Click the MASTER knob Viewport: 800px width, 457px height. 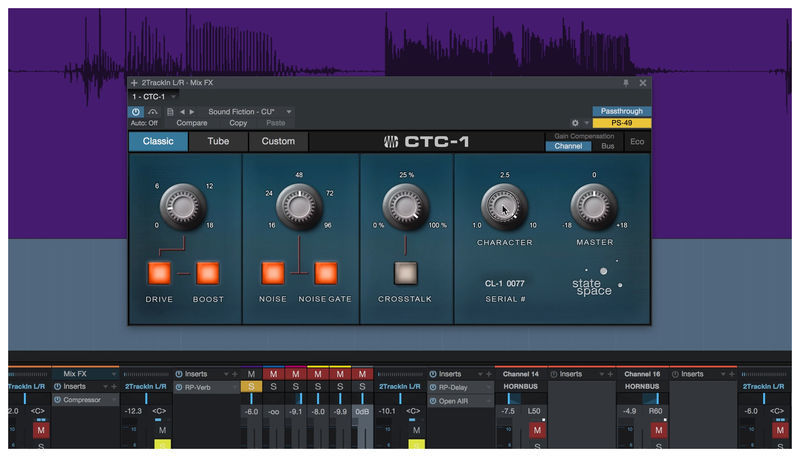594,207
